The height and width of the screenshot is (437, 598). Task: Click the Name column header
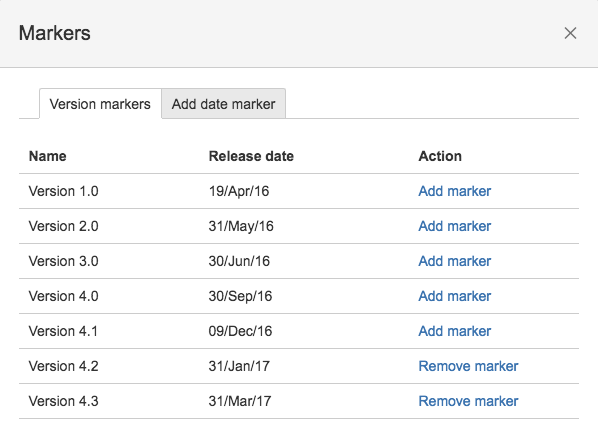(x=48, y=156)
